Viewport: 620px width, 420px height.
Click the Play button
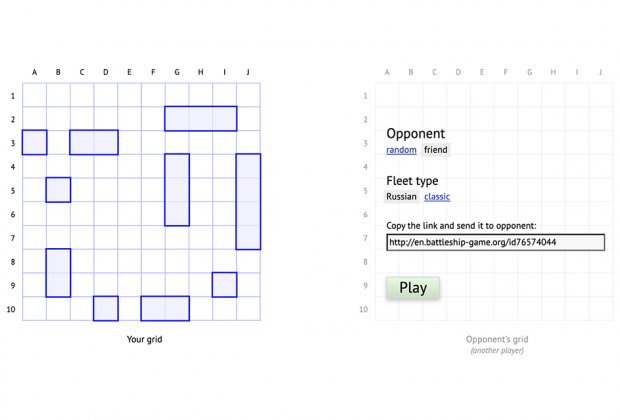[x=413, y=288]
